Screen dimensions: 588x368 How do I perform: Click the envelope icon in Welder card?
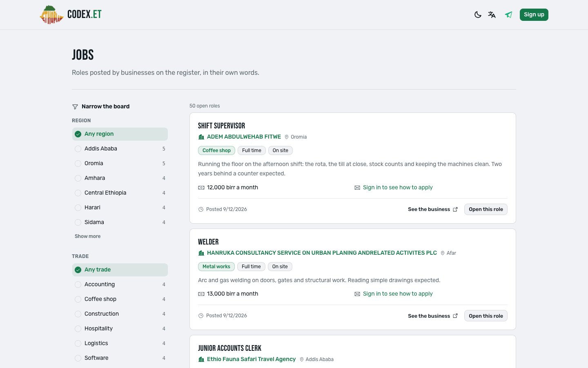coord(357,294)
